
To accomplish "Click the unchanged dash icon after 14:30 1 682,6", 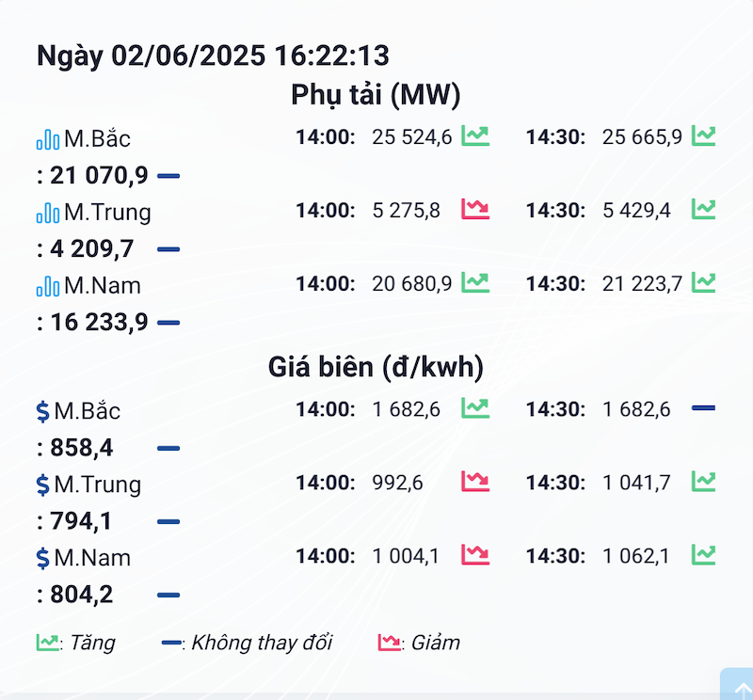I will [703, 408].
